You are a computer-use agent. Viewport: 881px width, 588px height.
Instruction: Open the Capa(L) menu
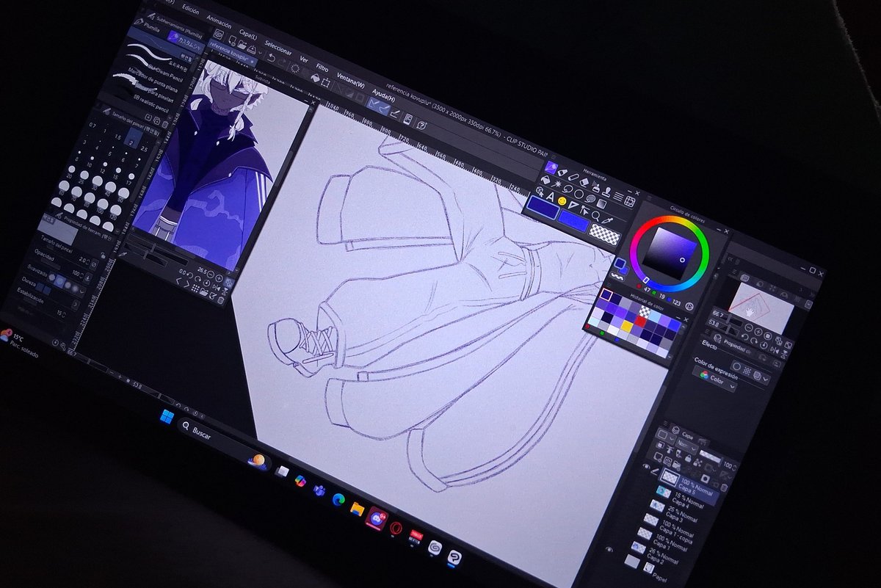click(248, 35)
